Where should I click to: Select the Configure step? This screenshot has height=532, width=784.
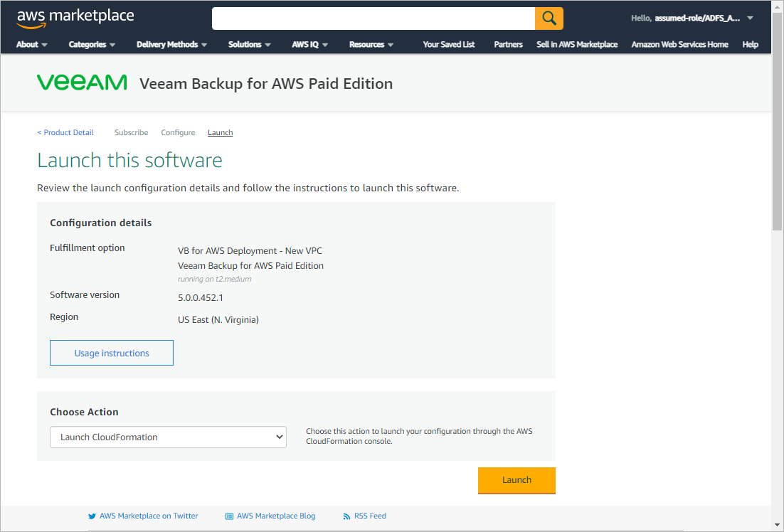(178, 132)
